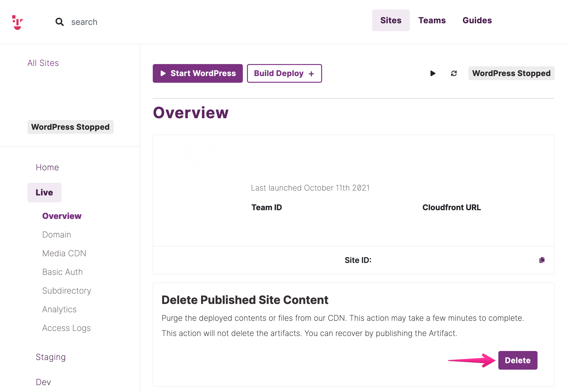
Task: Go back to All Sites
Action: tap(43, 63)
